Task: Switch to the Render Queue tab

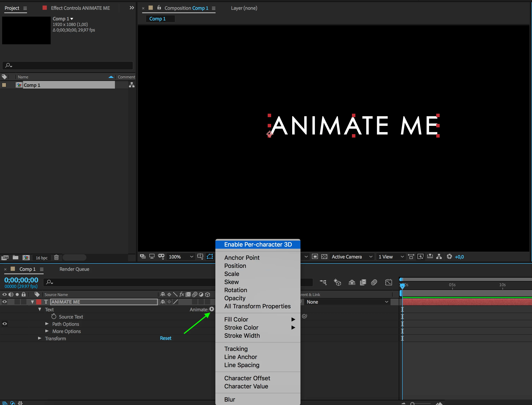Action: 74,269
